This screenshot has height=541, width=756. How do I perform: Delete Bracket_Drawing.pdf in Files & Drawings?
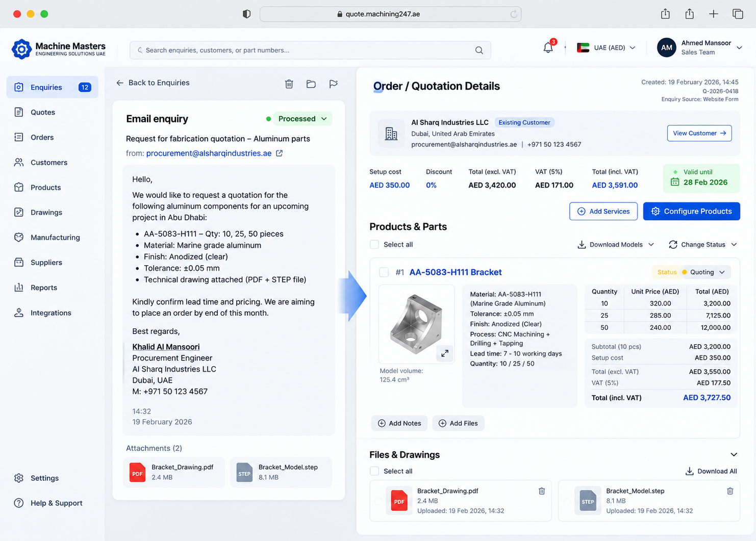click(542, 491)
